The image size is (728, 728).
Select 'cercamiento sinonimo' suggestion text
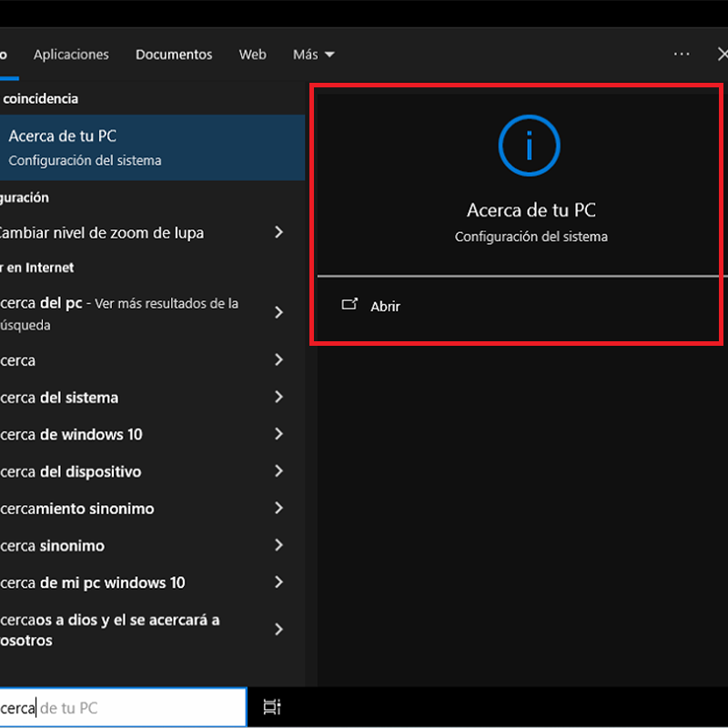coord(77,509)
